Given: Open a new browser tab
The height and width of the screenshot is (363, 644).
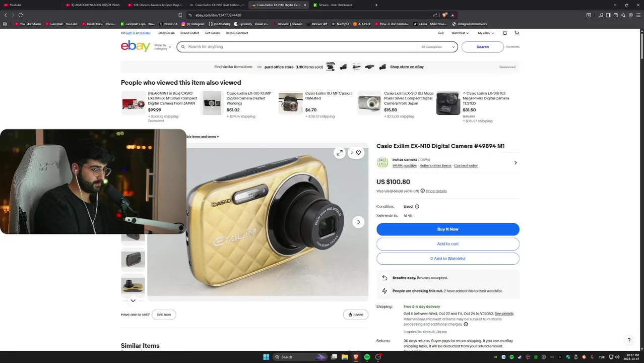Looking at the screenshot, I should [x=376, y=5].
